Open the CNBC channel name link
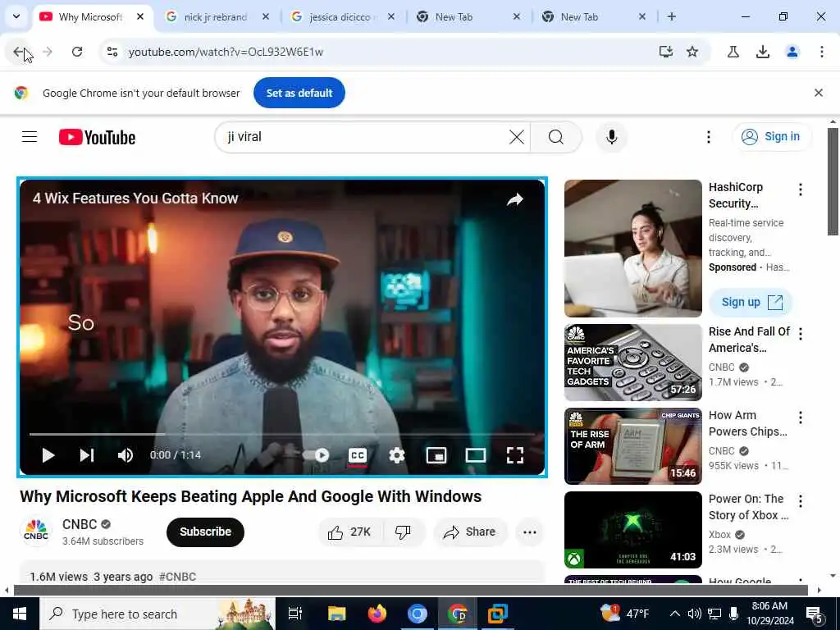 coord(80,524)
